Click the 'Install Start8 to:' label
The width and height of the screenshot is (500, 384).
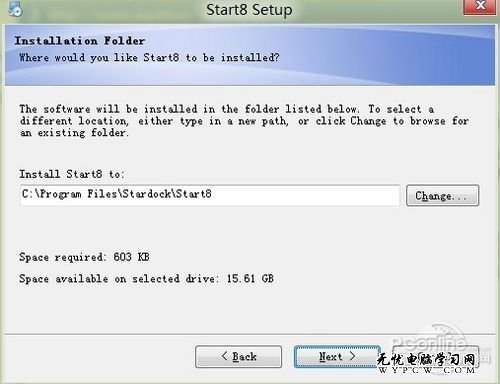coord(72,174)
